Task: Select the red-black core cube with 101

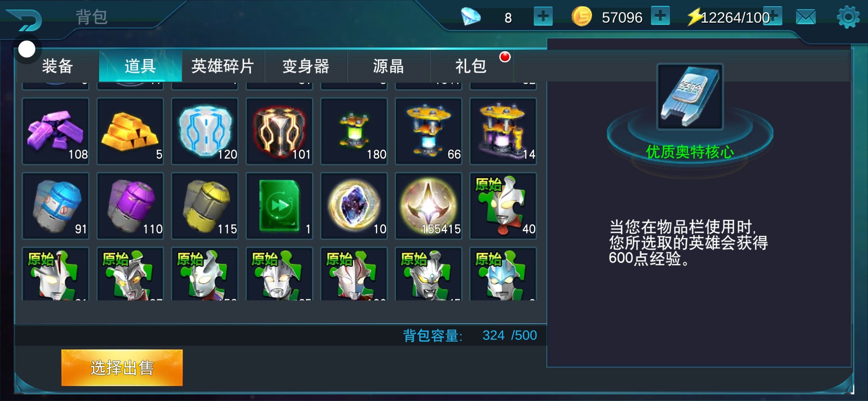Action: (x=279, y=131)
